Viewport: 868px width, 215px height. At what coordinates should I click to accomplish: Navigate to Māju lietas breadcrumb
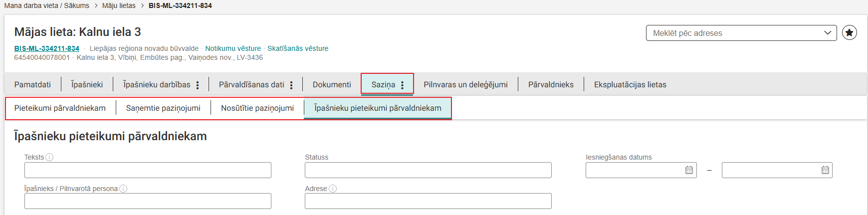119,5
